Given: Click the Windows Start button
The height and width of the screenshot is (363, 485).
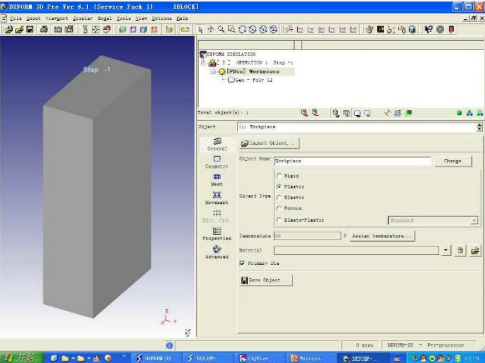Looking at the screenshot, I should click(22, 358).
